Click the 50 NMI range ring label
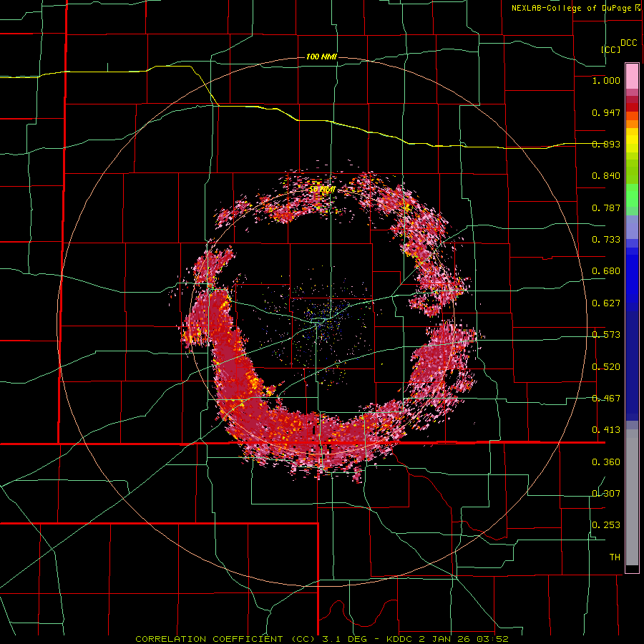This screenshot has width=644, height=644. tap(323, 190)
